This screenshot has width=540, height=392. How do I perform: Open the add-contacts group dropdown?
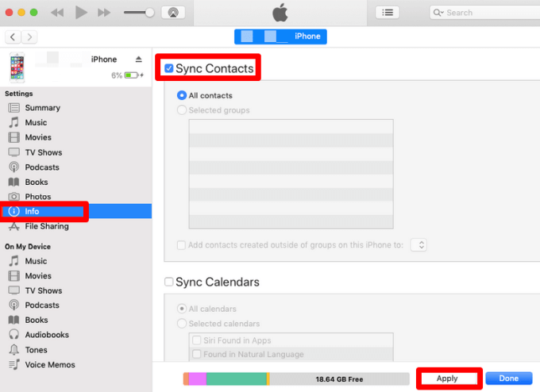418,245
